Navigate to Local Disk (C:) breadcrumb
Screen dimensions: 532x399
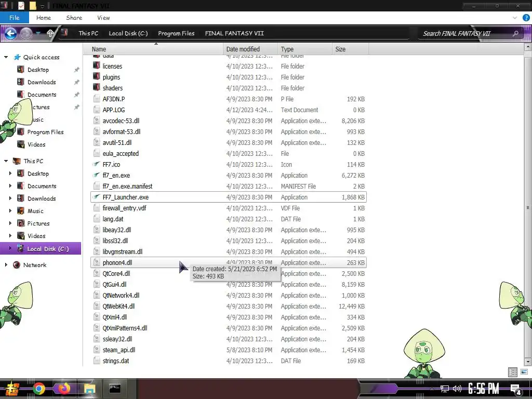[128, 33]
